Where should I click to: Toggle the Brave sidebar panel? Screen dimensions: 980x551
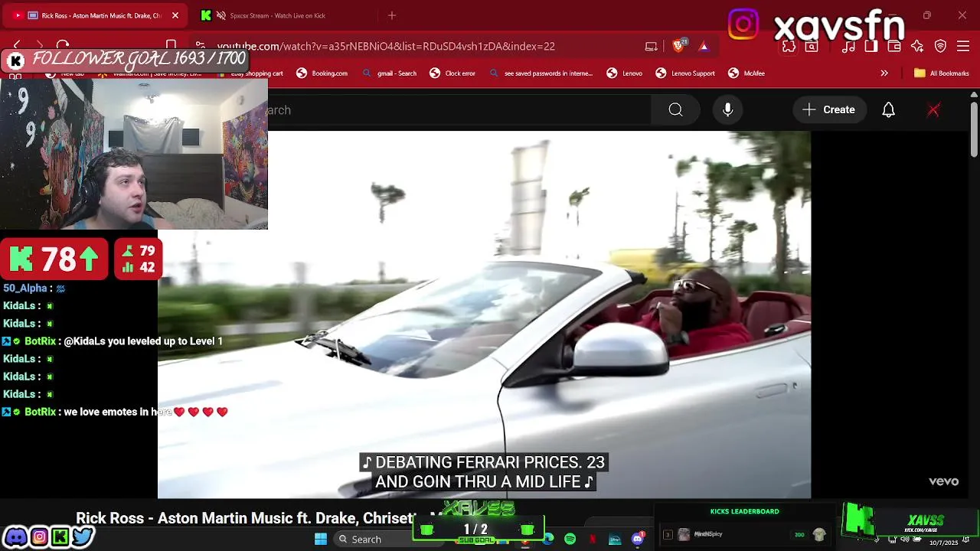click(871, 47)
